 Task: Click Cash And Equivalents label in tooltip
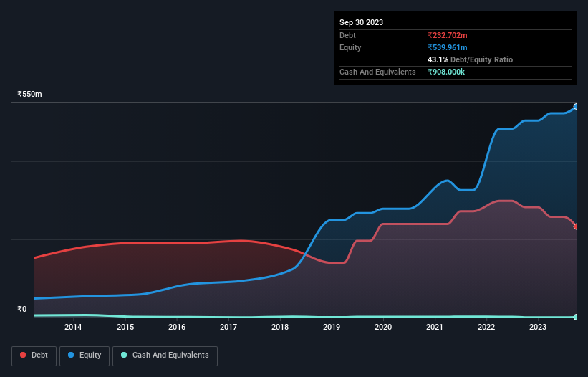(377, 72)
